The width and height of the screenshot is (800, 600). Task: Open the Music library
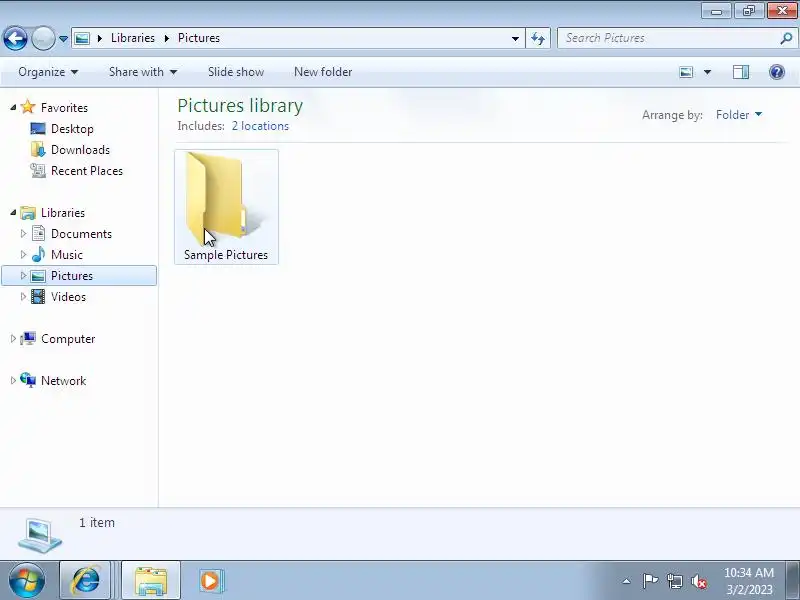tap(67, 255)
